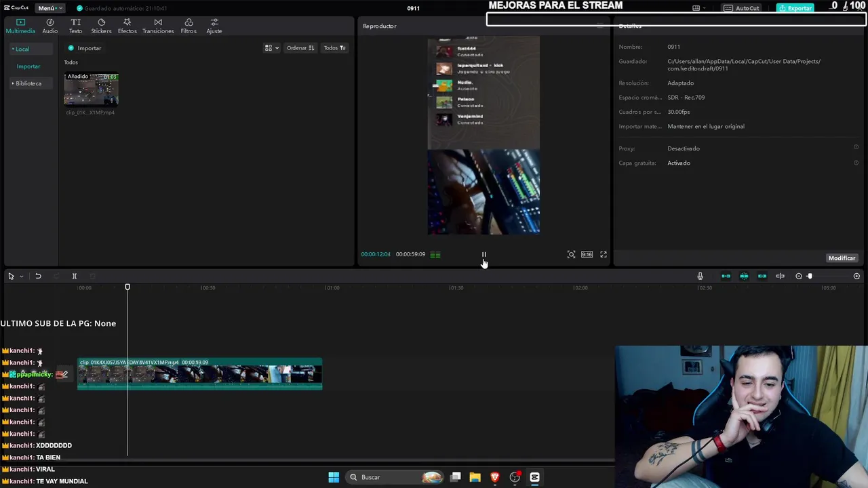Open the CapCut Menú dropdown
The height and width of the screenshot is (488, 868).
50,8
